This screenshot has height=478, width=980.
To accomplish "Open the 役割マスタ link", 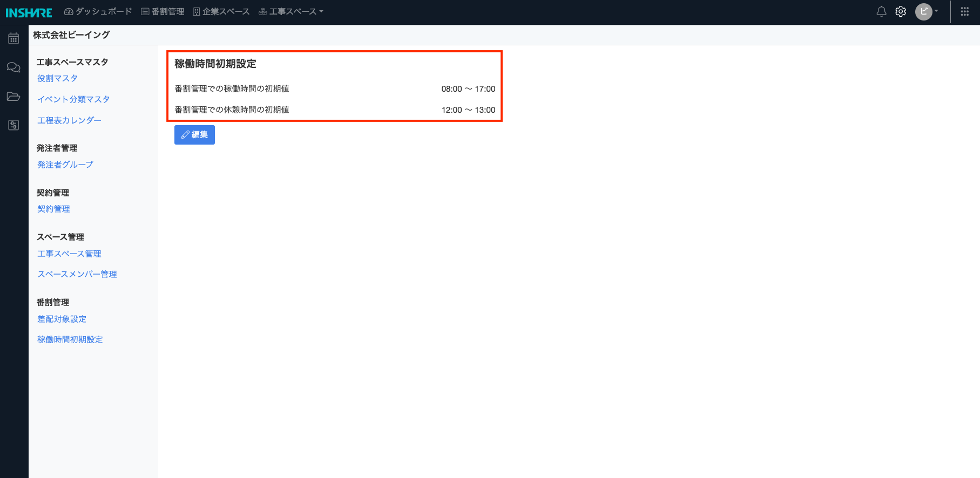I will point(57,78).
